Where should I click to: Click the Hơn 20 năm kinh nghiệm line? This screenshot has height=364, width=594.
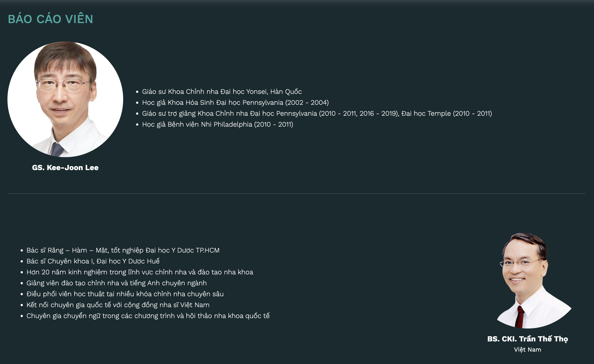tap(140, 272)
